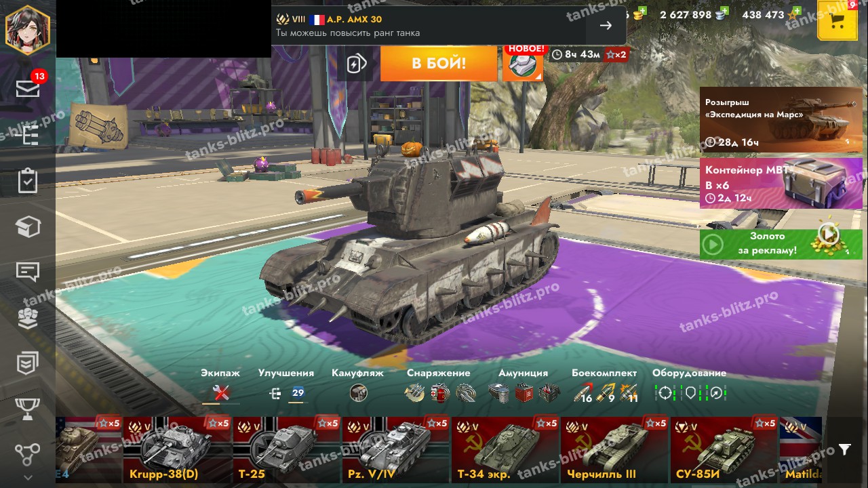Toggle the battle mode selector beside В БОЙ
This screenshot has height=488, width=868.
point(357,64)
